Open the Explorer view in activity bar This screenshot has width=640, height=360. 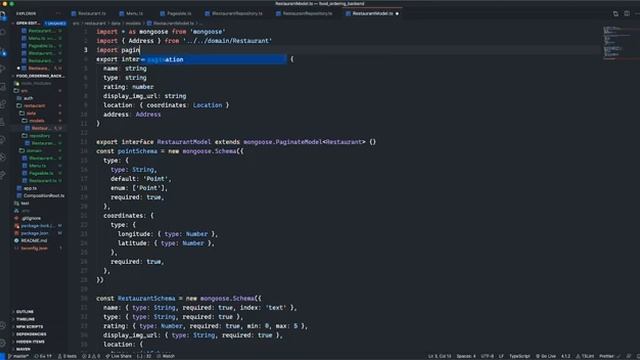3,16
